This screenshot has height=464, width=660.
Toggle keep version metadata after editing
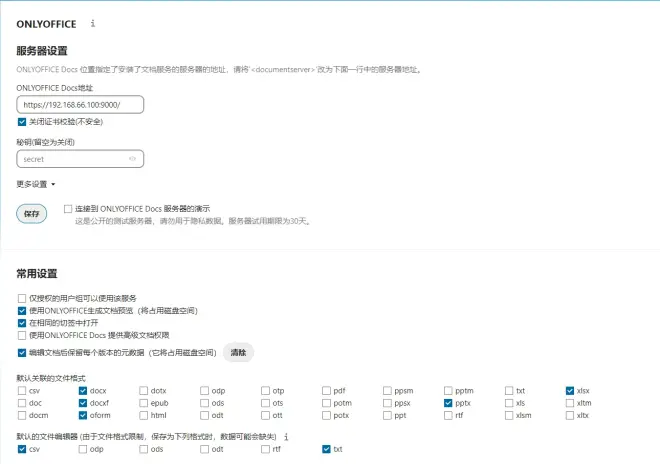pyautogui.click(x=22, y=352)
